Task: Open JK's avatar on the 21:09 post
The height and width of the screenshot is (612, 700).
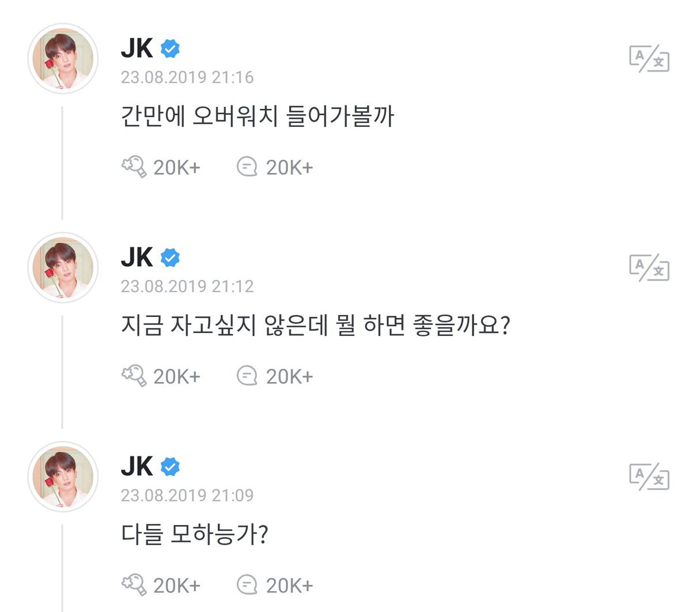Action: [x=63, y=477]
